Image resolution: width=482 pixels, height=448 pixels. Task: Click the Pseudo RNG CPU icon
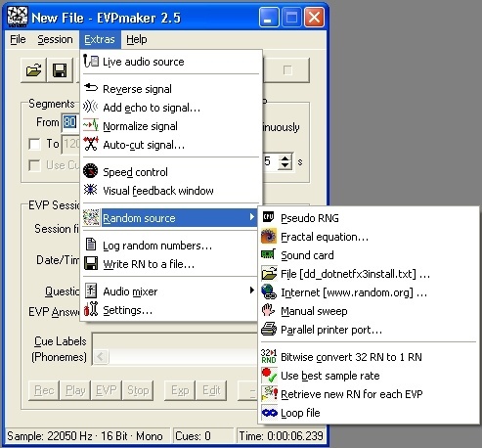coord(269,217)
